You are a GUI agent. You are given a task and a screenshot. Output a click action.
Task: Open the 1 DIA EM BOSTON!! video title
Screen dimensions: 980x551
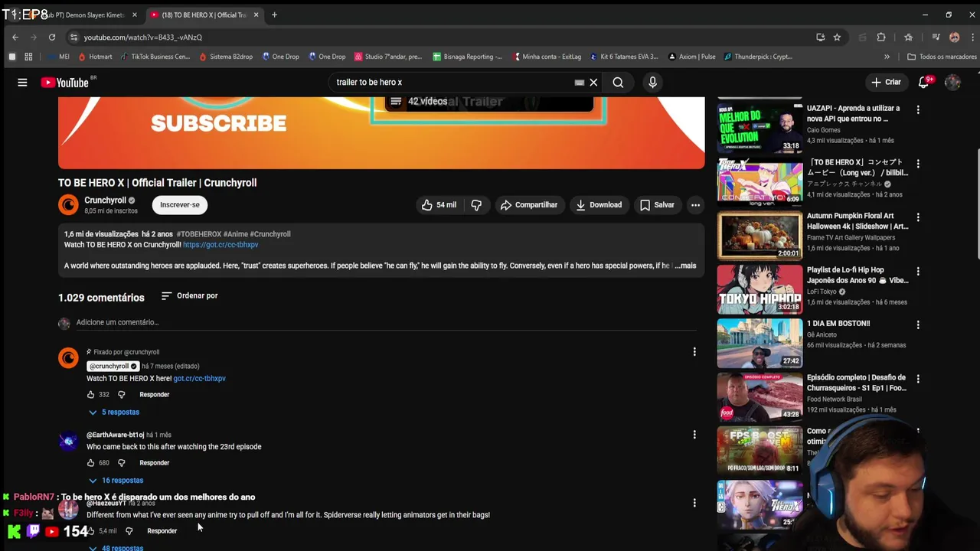click(x=838, y=324)
